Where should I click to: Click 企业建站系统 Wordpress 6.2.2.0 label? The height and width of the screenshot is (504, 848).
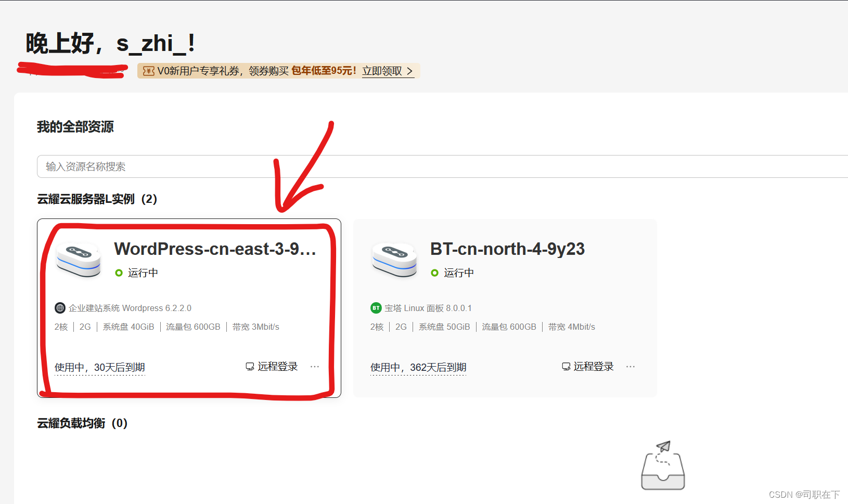130,308
